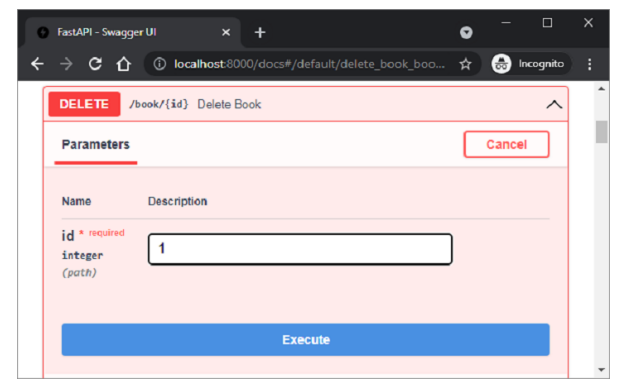Close the FastAPI - Swagger UI tab

point(226,32)
